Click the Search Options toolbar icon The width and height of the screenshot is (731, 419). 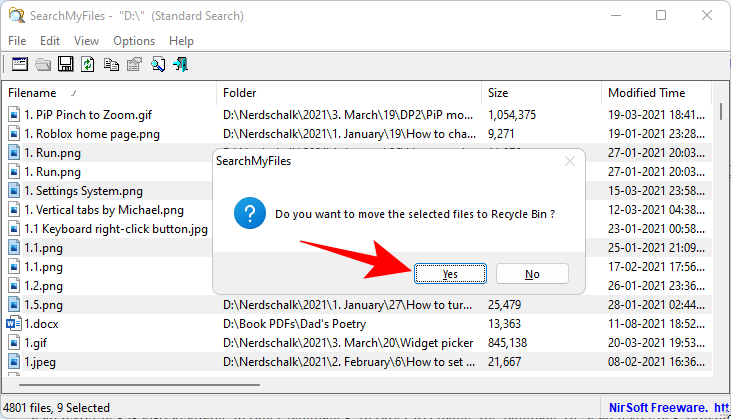(19, 64)
